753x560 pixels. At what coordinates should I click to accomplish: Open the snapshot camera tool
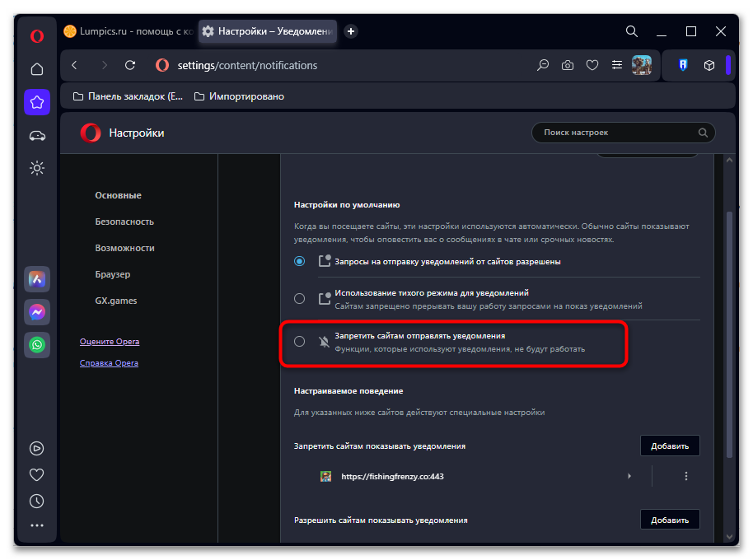point(568,65)
